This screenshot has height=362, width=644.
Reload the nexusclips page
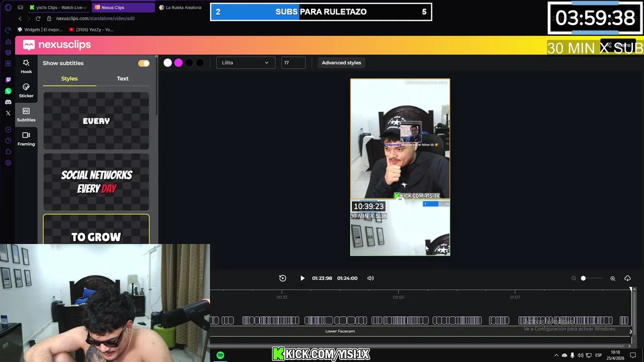(38, 19)
